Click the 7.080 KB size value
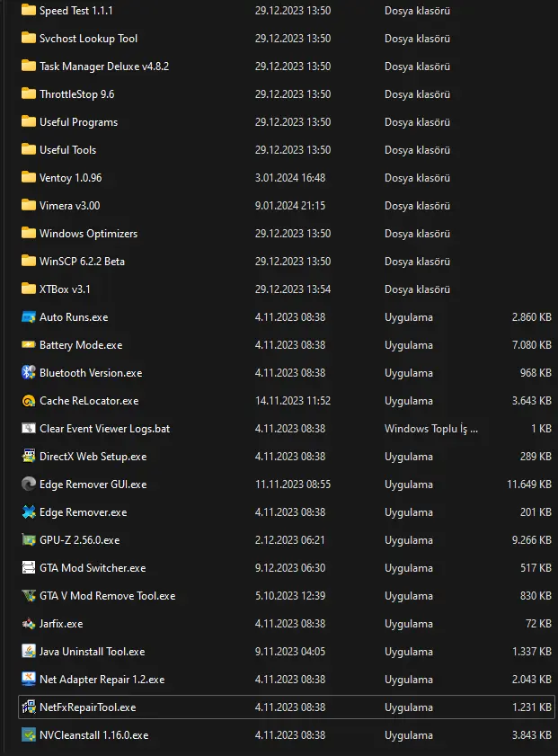This screenshot has width=558, height=756. (x=532, y=344)
